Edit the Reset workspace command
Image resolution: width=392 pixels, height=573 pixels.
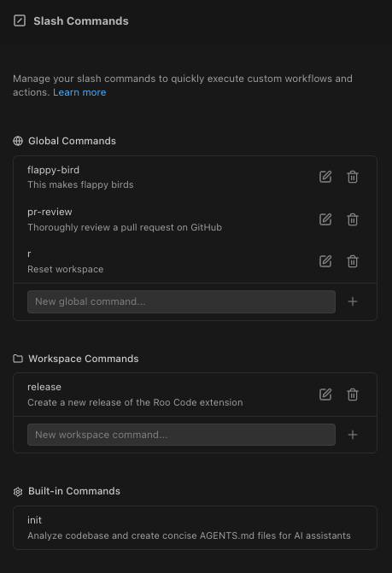coord(325,261)
